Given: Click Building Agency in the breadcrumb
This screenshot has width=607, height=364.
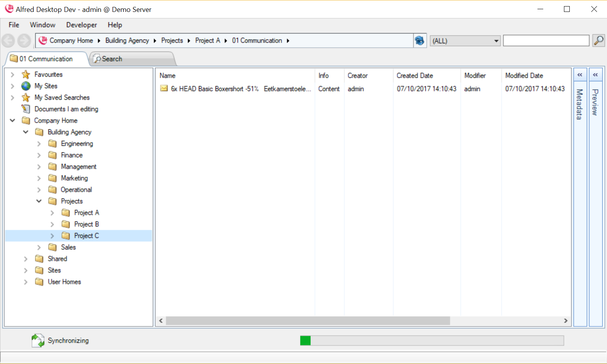Looking at the screenshot, I should coord(127,41).
